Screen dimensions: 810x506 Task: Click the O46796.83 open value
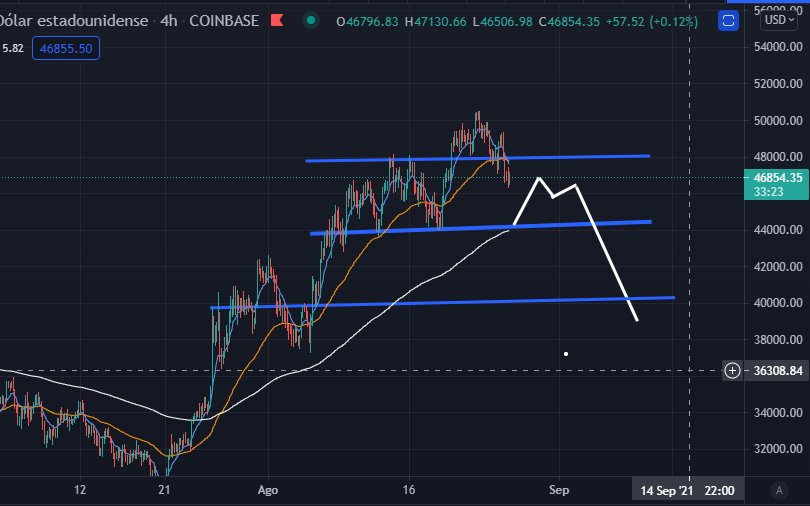[x=367, y=22]
